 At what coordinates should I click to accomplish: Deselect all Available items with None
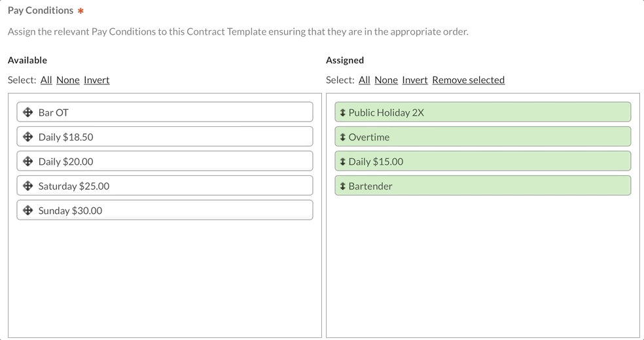[67, 80]
